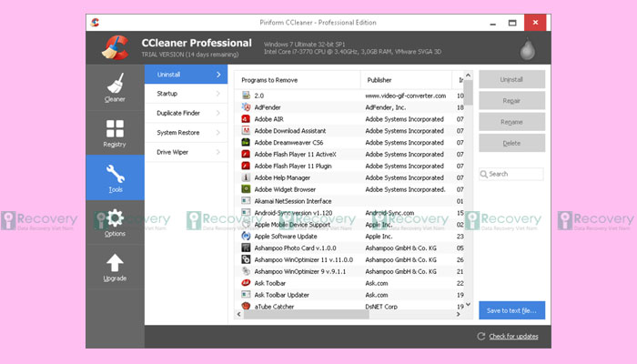The image size is (637, 364).
Task: Click the CCleaner logo in header
Action: coord(115,48)
